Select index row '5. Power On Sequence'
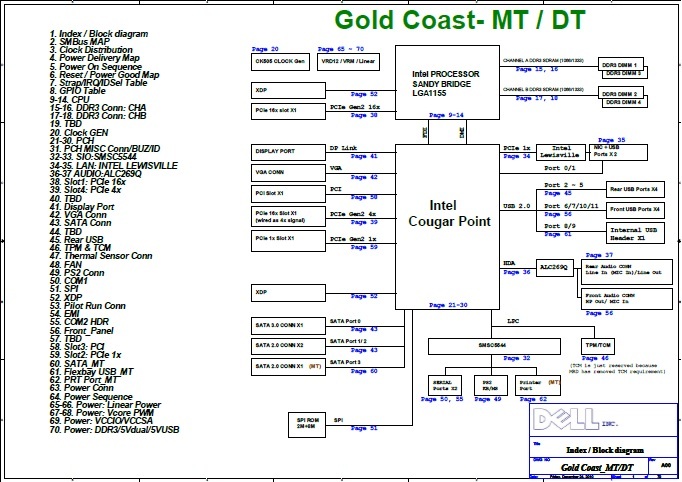 pos(96,67)
